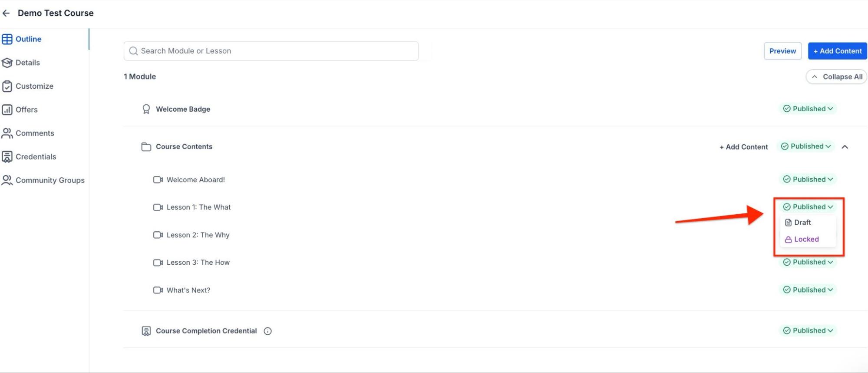Go to Community Groups in sidebar
The height and width of the screenshot is (373, 868).
50,180
